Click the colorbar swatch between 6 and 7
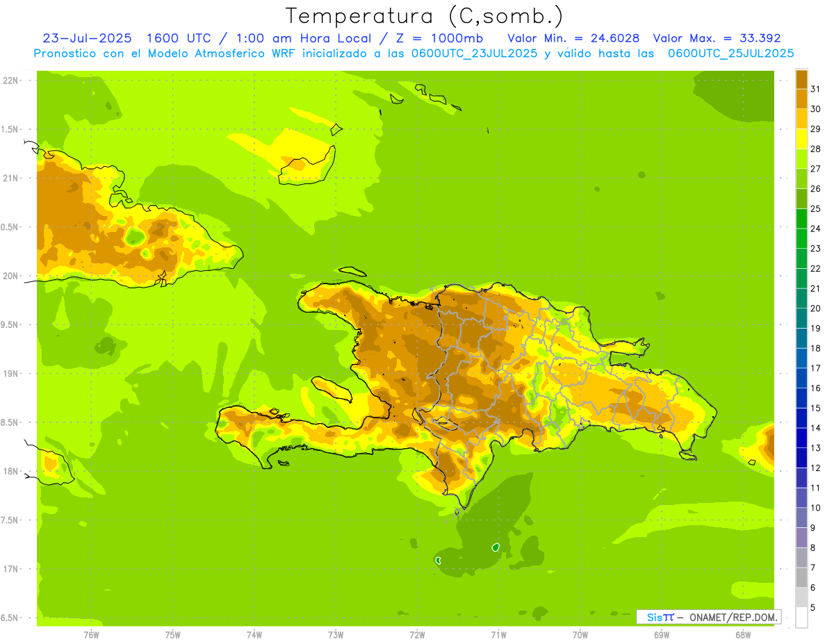 [801, 578]
